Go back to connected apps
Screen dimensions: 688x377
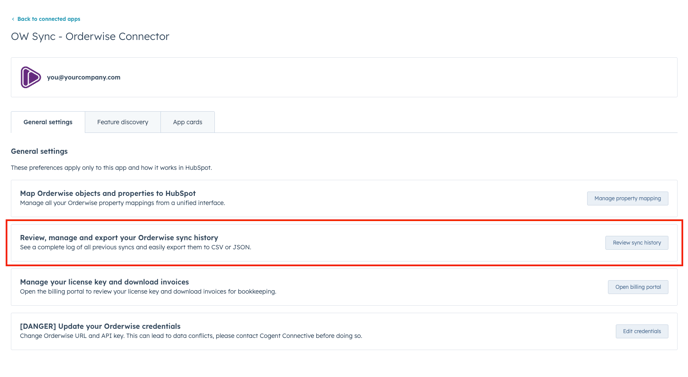point(49,19)
